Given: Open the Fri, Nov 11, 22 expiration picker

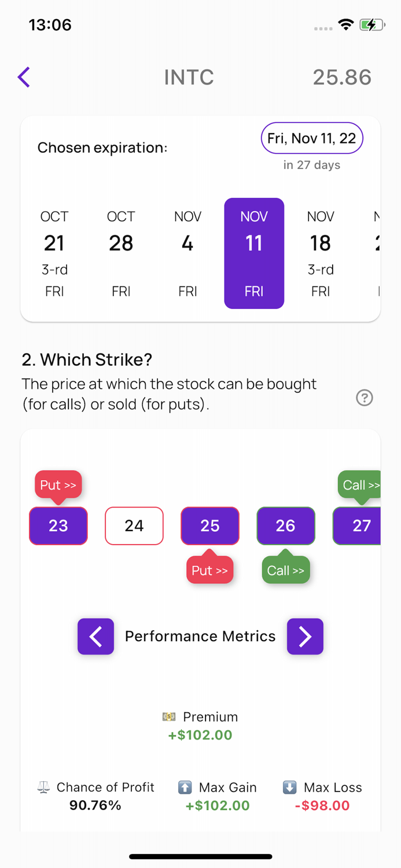Looking at the screenshot, I should pos(311,138).
